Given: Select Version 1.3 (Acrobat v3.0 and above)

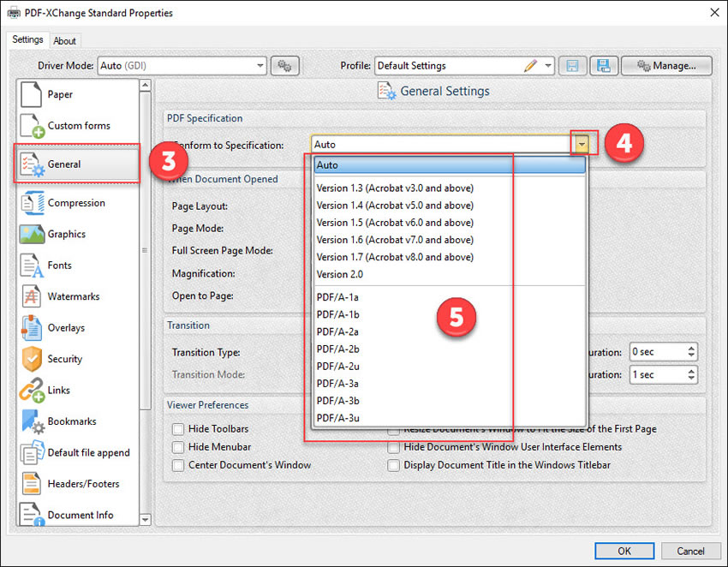Looking at the screenshot, I should [450, 188].
